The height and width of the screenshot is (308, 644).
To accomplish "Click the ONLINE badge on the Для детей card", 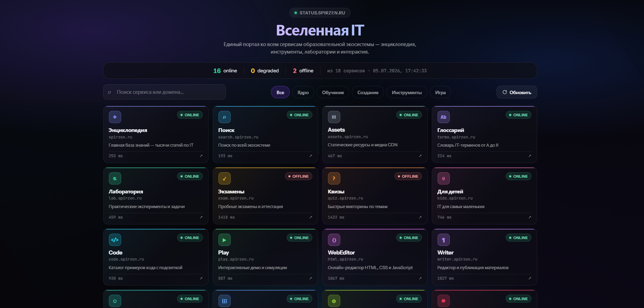I will tap(518, 176).
